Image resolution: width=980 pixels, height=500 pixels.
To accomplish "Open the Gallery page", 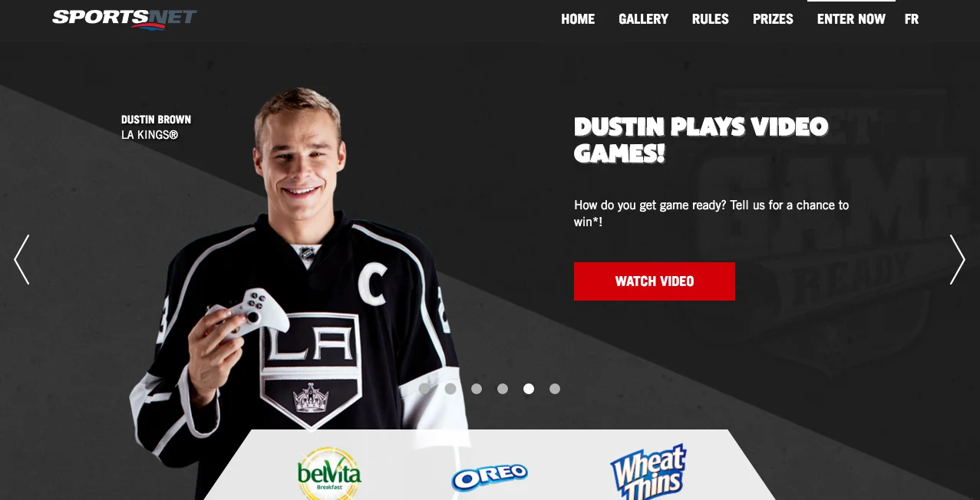I will coord(644,19).
